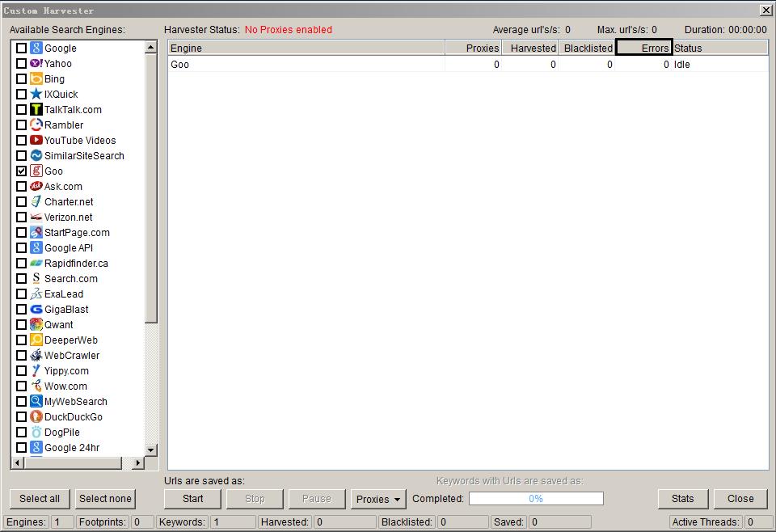Click the Bing engine icon
The height and width of the screenshot is (532, 776).
[x=36, y=78]
